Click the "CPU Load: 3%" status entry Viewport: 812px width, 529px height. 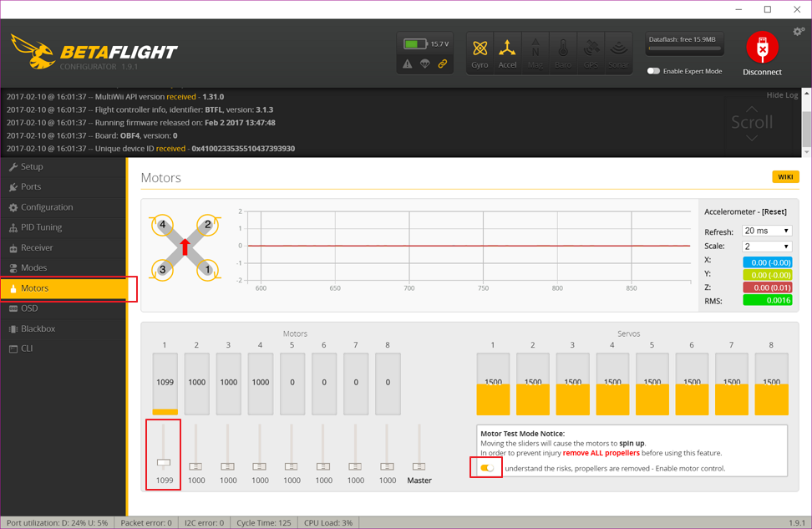(328, 523)
